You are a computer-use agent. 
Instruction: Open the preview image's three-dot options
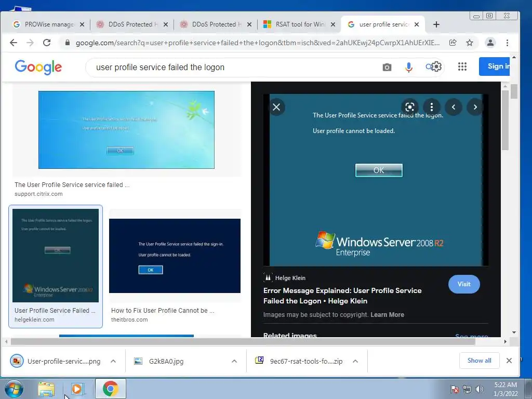[432, 107]
